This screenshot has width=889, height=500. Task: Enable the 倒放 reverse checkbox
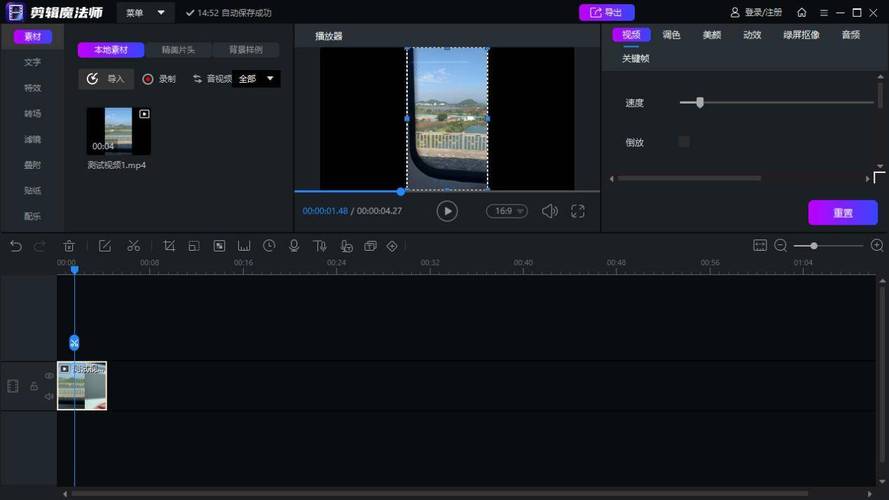coord(684,142)
